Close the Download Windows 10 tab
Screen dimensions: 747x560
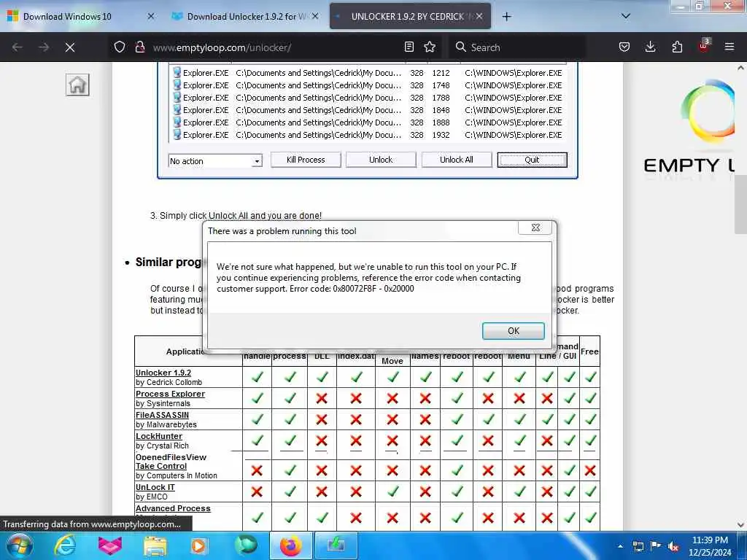click(x=151, y=16)
